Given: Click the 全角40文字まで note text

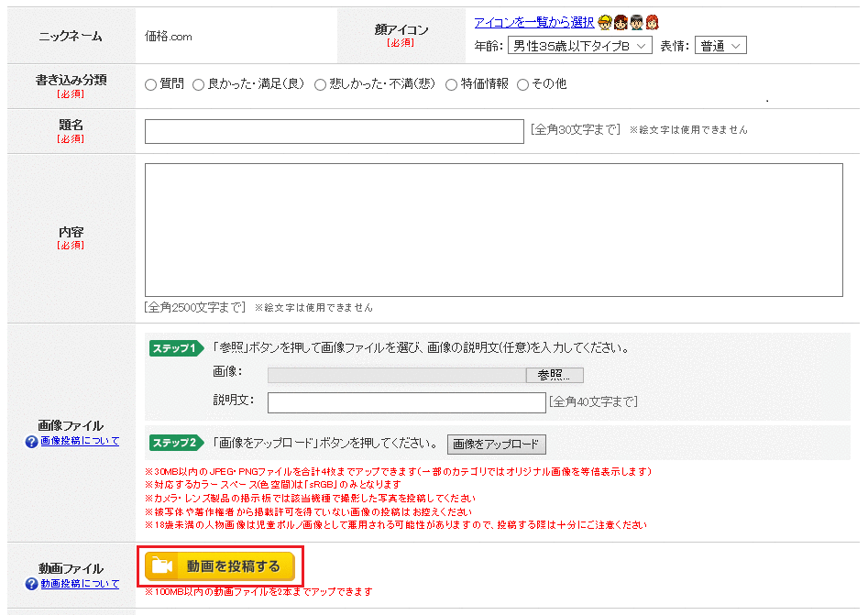Looking at the screenshot, I should [593, 401].
